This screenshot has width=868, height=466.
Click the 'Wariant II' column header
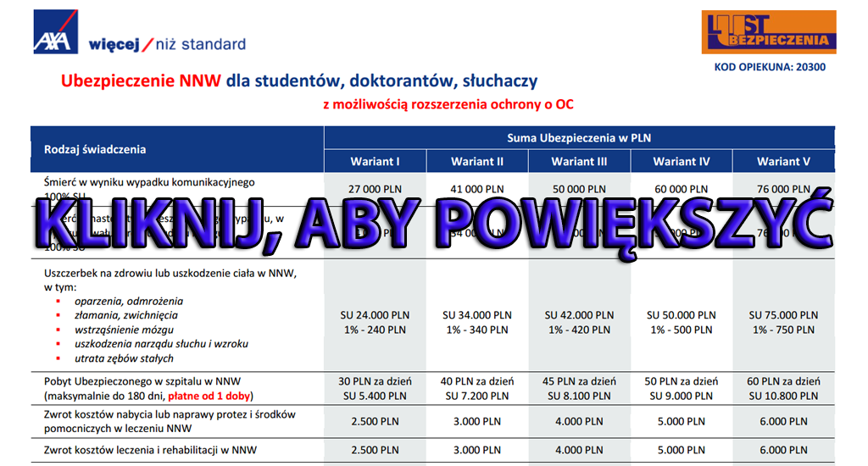pyautogui.click(x=477, y=162)
